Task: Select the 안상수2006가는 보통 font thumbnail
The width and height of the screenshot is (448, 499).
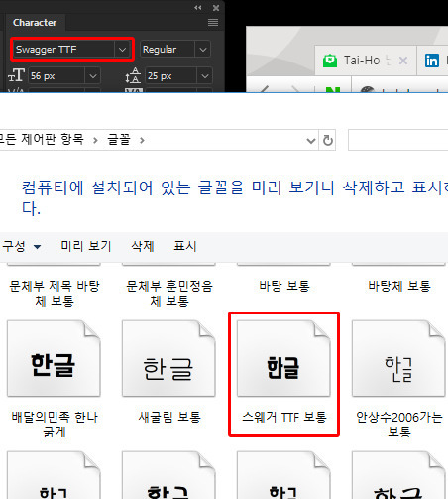Action: (x=398, y=358)
